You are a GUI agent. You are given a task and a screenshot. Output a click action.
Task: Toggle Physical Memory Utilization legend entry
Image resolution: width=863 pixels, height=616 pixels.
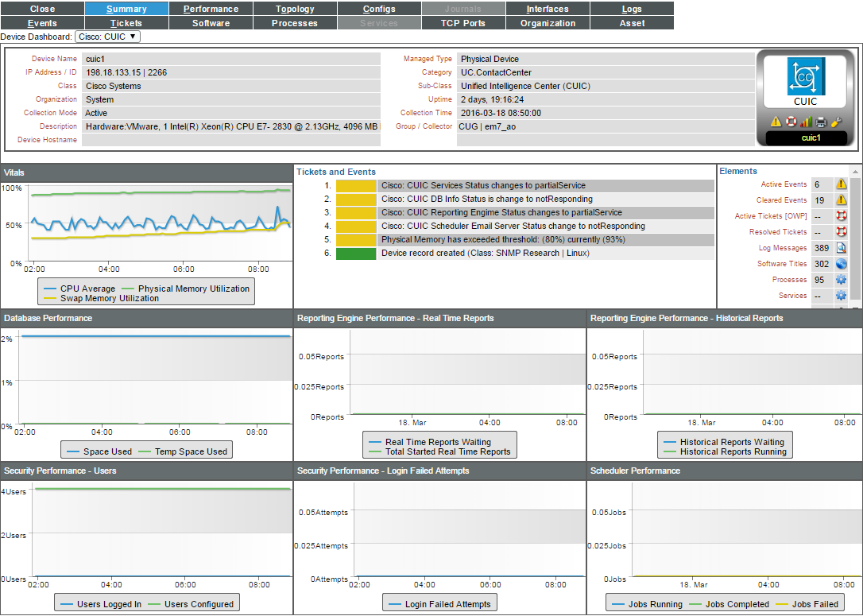coord(185,289)
